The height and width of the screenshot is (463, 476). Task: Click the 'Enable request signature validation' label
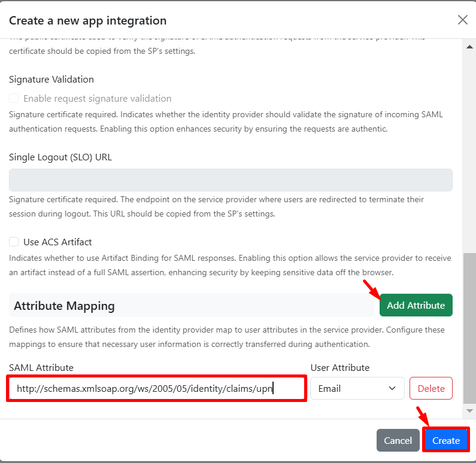coord(97,98)
